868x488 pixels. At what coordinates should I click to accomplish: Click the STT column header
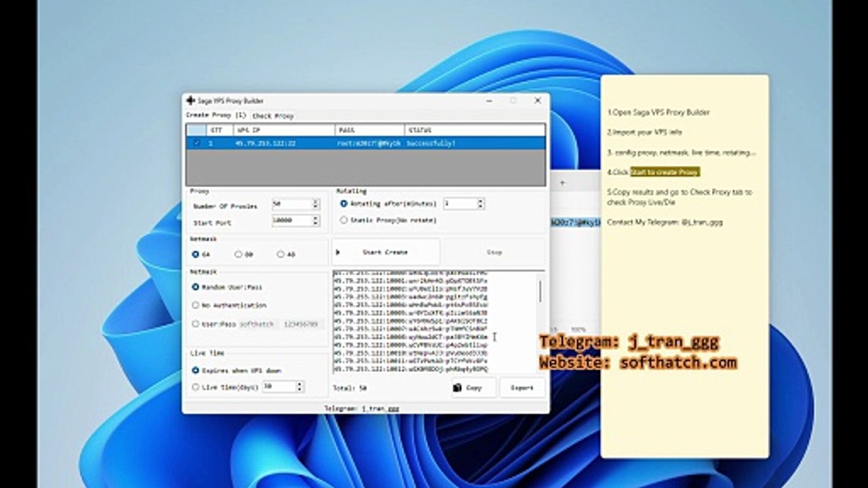click(219, 129)
